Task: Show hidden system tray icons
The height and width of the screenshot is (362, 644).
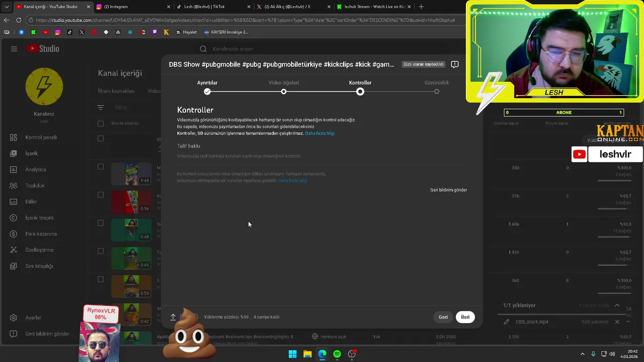Action: 583,354
